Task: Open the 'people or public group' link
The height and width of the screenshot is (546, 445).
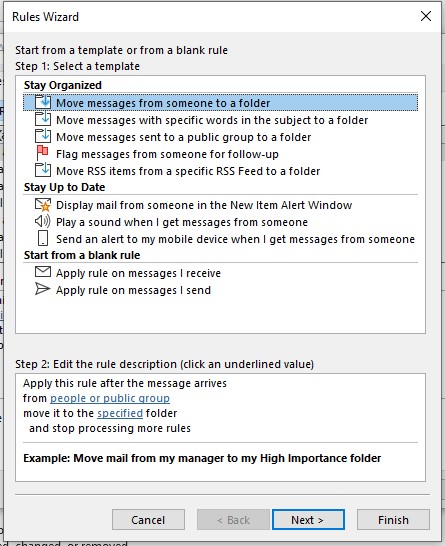Action: pos(110,398)
